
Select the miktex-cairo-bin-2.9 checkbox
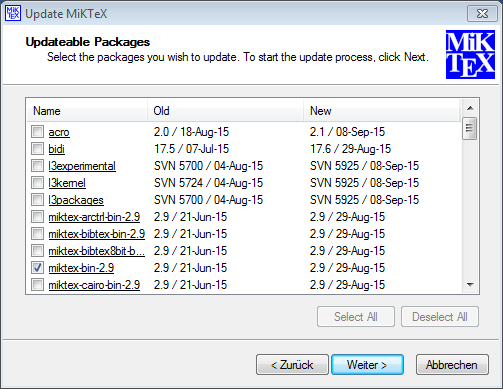pyautogui.click(x=37, y=285)
